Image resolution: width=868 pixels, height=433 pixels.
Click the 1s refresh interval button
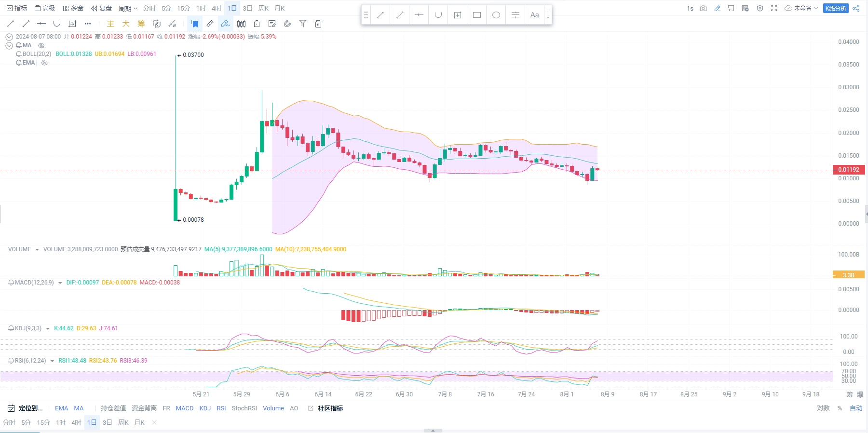[x=690, y=8]
